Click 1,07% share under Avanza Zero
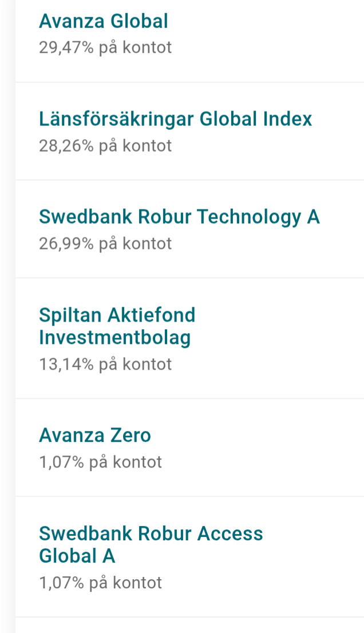The width and height of the screenshot is (364, 633). pyautogui.click(x=100, y=462)
